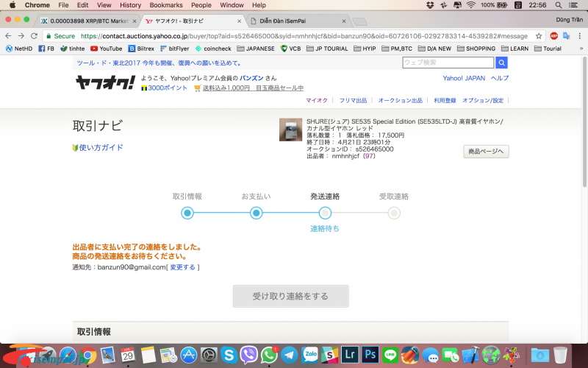Open the Google Translate extension
The image size is (588, 368).
point(566,36)
